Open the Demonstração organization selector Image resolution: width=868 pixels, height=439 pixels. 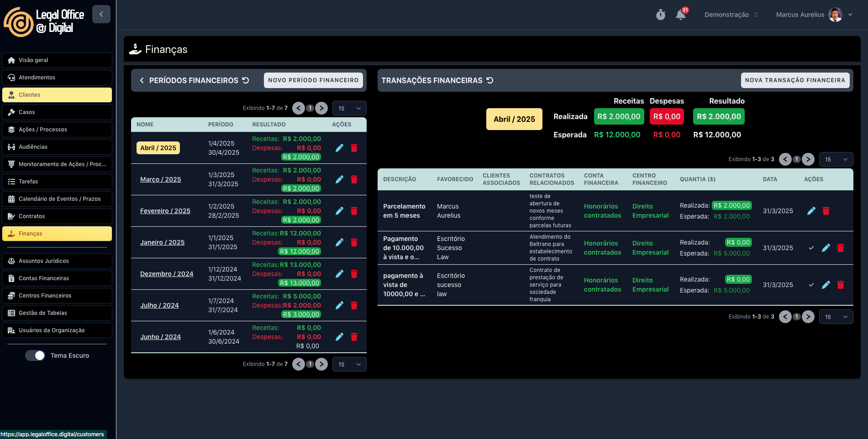point(731,15)
